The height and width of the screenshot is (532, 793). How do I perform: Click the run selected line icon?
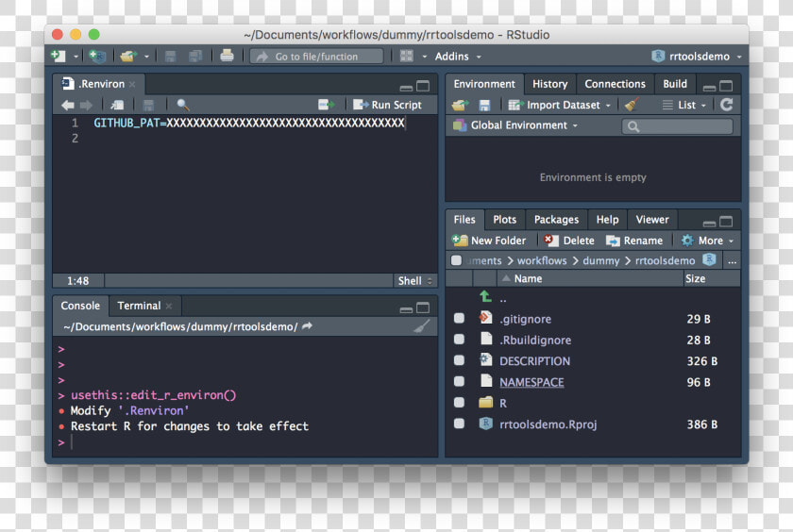click(x=327, y=105)
